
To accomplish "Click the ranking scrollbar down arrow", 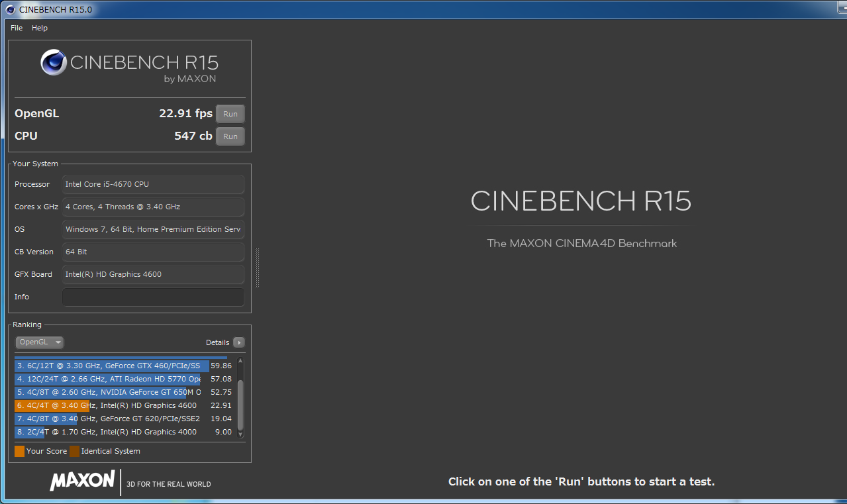I will click(x=240, y=434).
